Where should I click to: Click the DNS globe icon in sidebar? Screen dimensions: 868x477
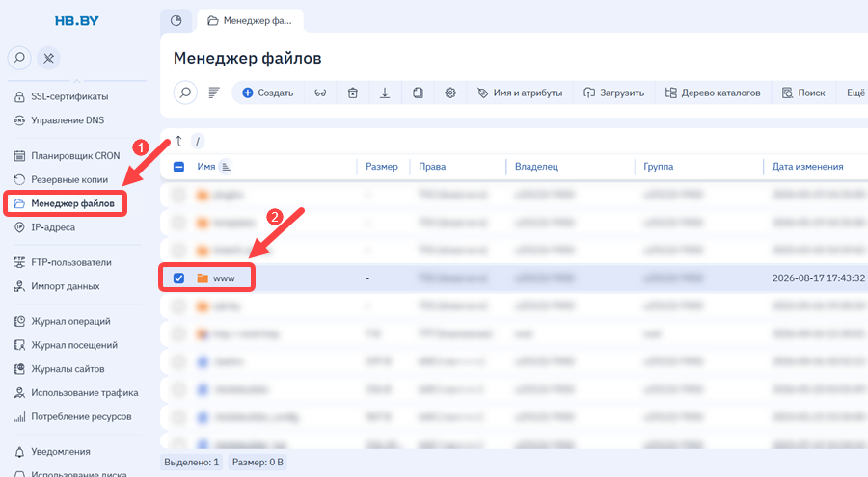(x=19, y=120)
